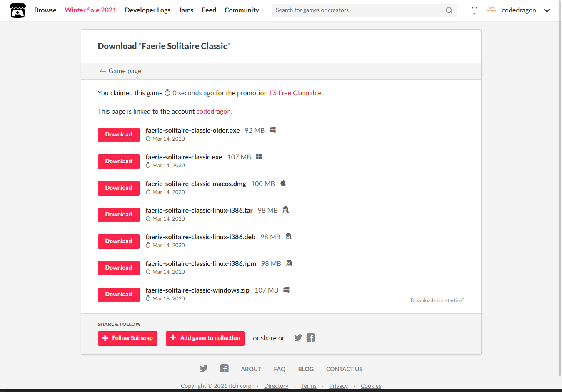Click the 'SHARE & FOLLOW' heading
562x392 pixels.
119,324
